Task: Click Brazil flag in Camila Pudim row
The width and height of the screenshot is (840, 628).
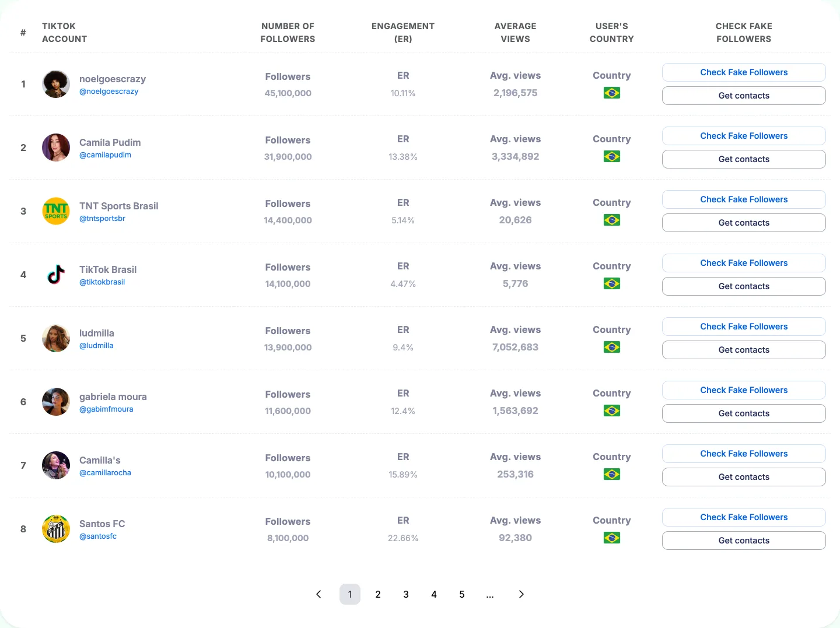Action: (x=612, y=156)
